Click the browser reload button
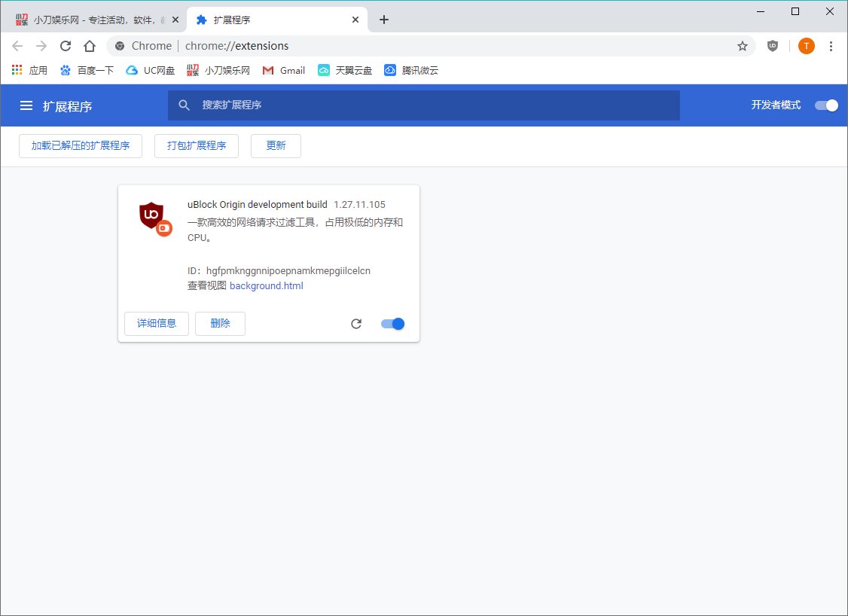 coord(66,46)
